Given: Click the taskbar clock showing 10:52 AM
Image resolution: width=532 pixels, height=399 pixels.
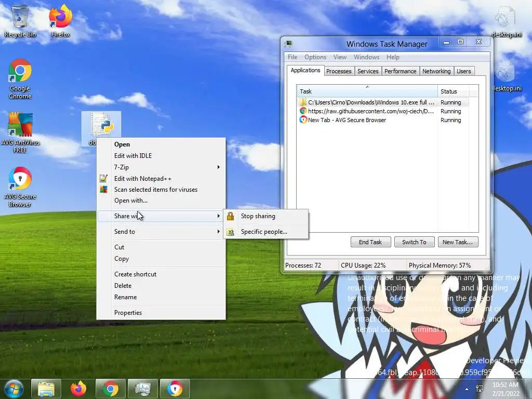Looking at the screenshot, I should (x=506, y=389).
